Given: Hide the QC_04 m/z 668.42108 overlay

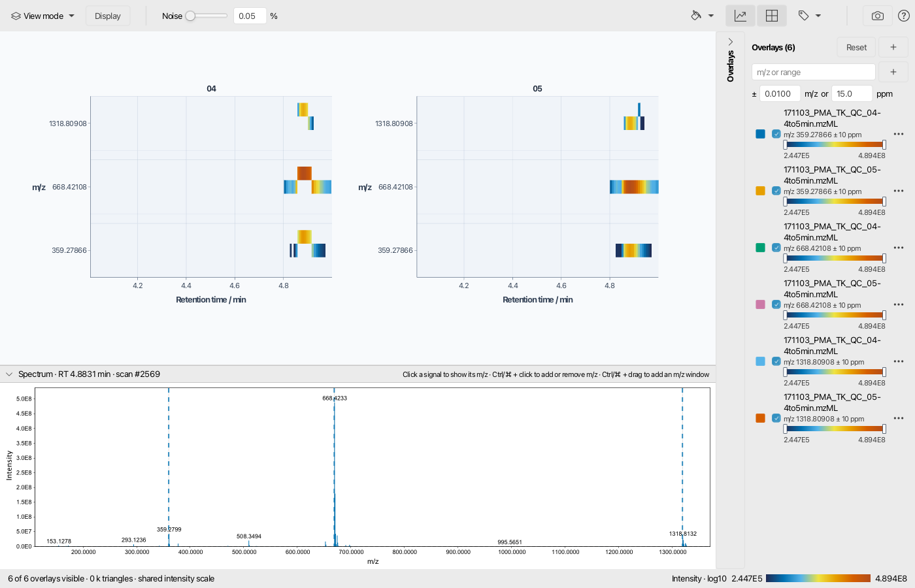Looking at the screenshot, I should coord(776,248).
